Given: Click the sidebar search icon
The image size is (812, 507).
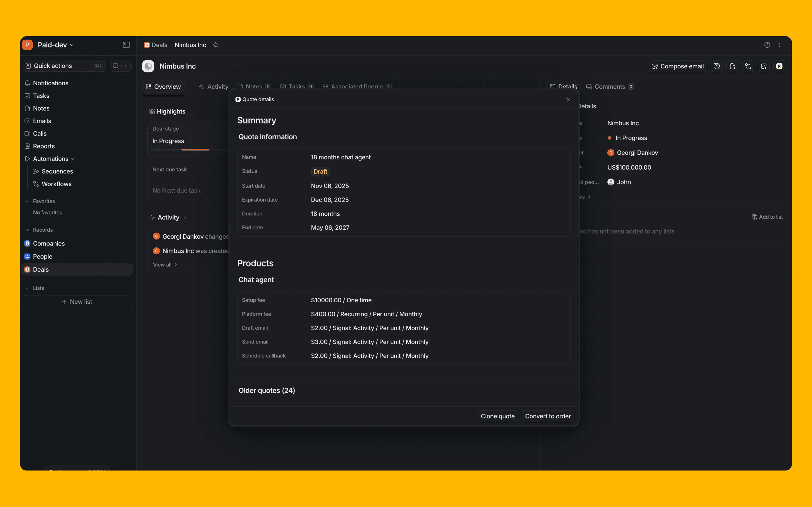Looking at the screenshot, I should [x=115, y=66].
